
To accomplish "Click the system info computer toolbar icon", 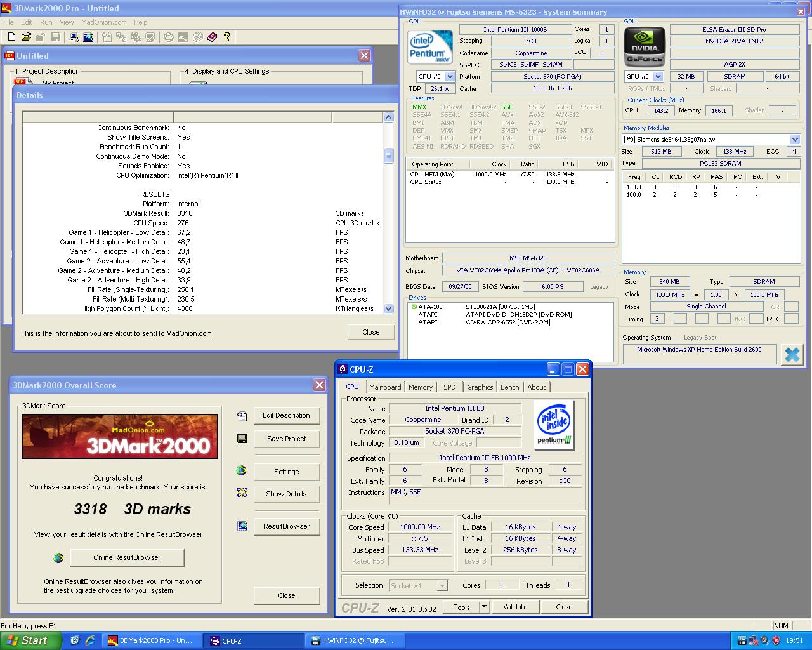I will 74,37.
